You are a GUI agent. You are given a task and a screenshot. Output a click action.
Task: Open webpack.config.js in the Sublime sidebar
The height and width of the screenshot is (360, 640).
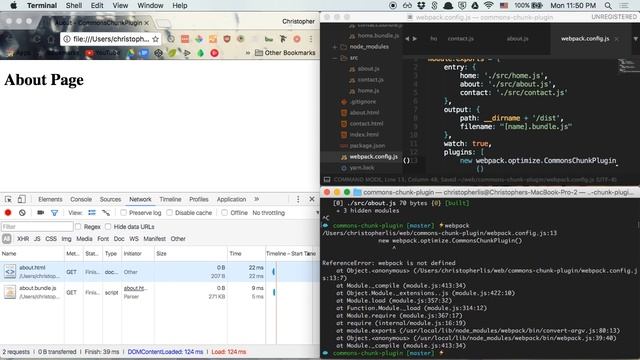click(373, 157)
